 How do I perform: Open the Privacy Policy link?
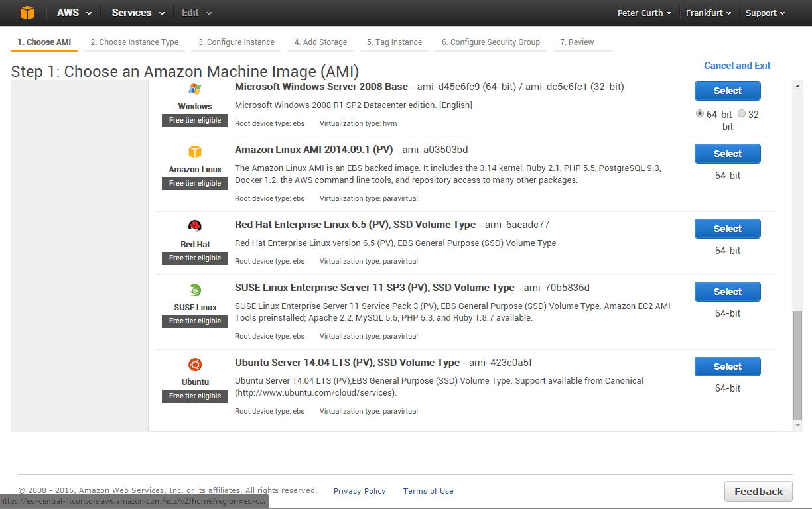point(360,491)
